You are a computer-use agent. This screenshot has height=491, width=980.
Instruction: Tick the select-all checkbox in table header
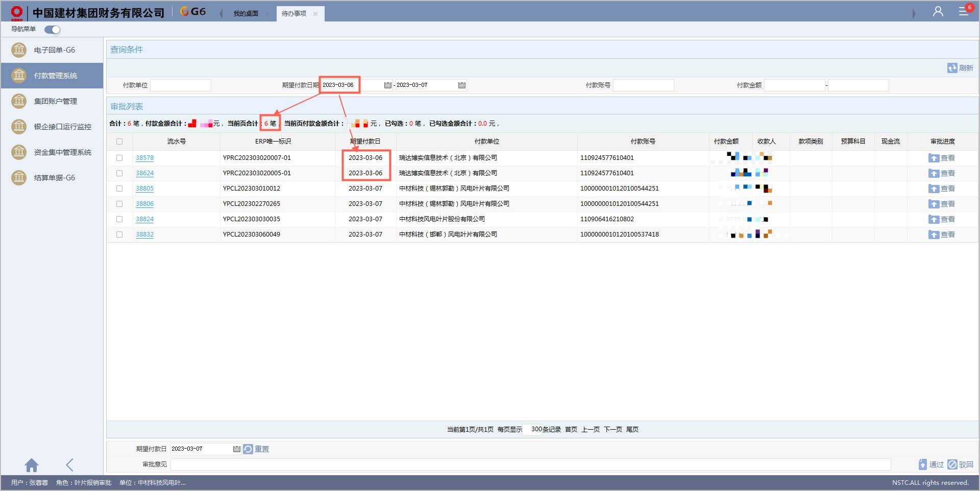click(x=119, y=142)
